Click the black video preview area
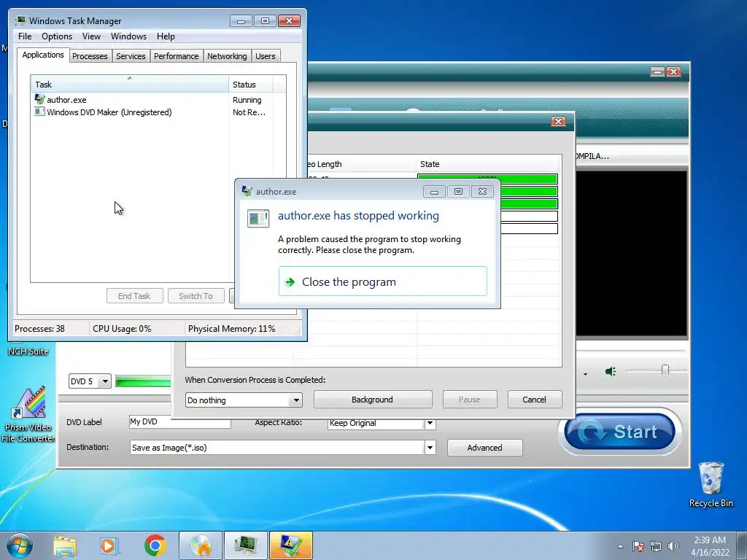The height and width of the screenshot is (560, 747). point(632,253)
